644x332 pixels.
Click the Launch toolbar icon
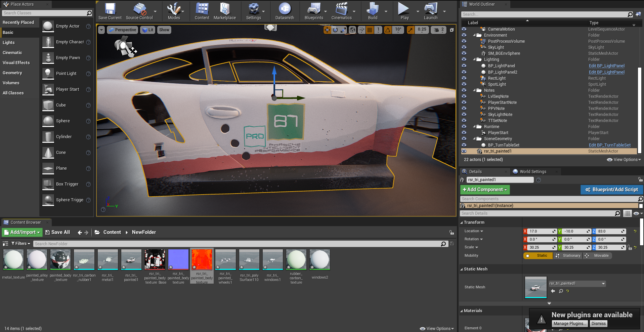point(431,11)
